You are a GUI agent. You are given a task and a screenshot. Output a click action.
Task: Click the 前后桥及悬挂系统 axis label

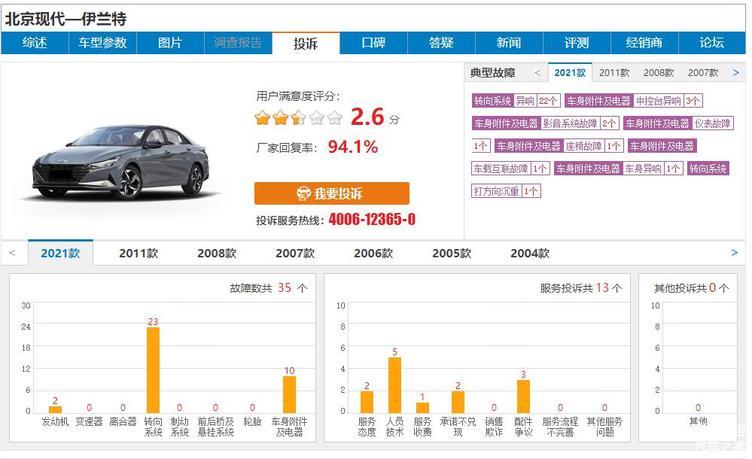point(215,427)
